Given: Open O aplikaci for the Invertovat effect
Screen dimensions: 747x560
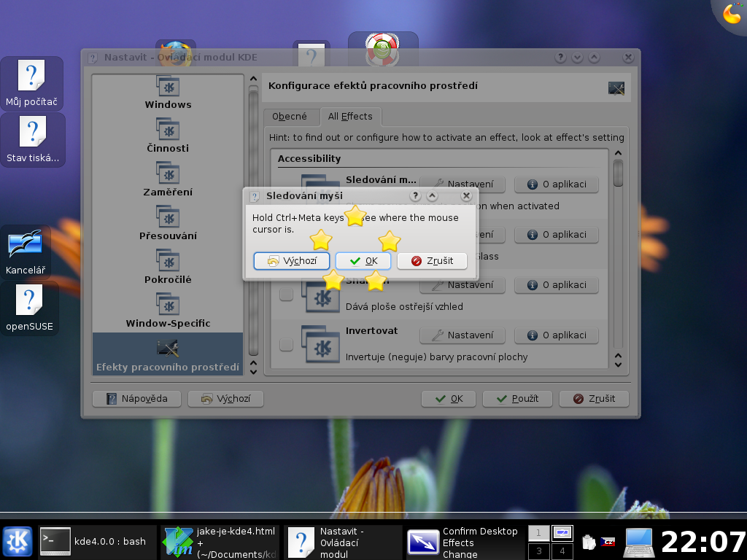Looking at the screenshot, I should coord(557,335).
